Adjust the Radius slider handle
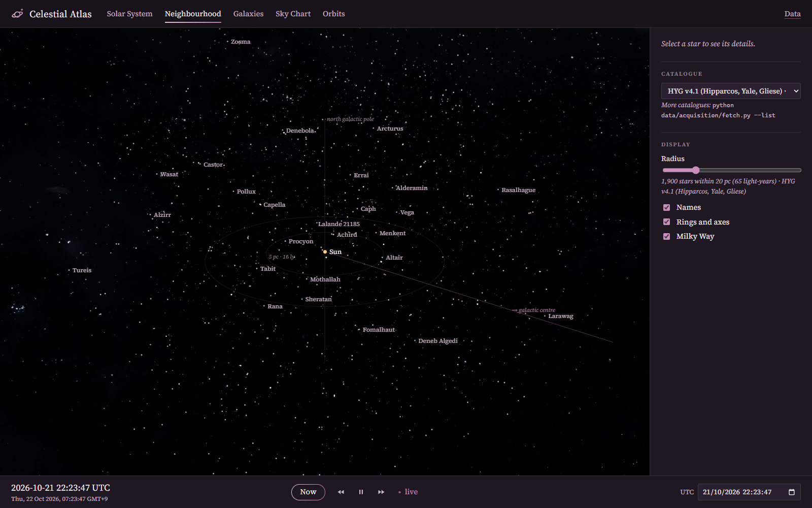 pyautogui.click(x=696, y=170)
